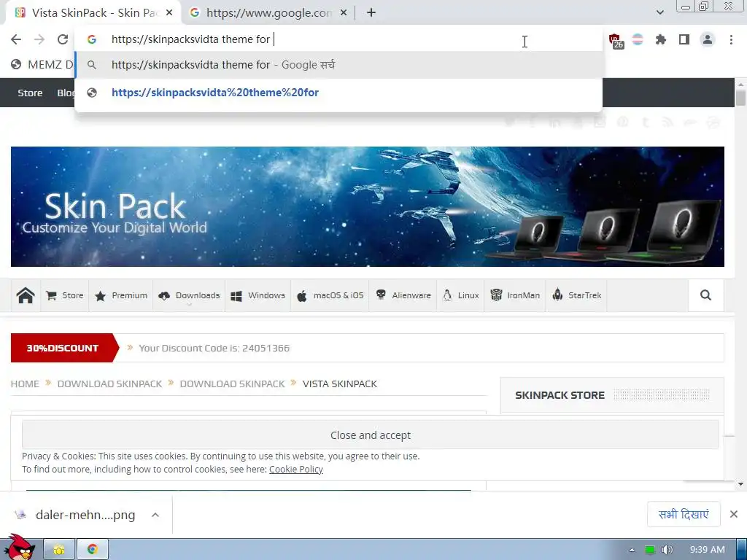The height and width of the screenshot is (560, 747).
Task: Close the google.com tab
Action: tap(344, 13)
